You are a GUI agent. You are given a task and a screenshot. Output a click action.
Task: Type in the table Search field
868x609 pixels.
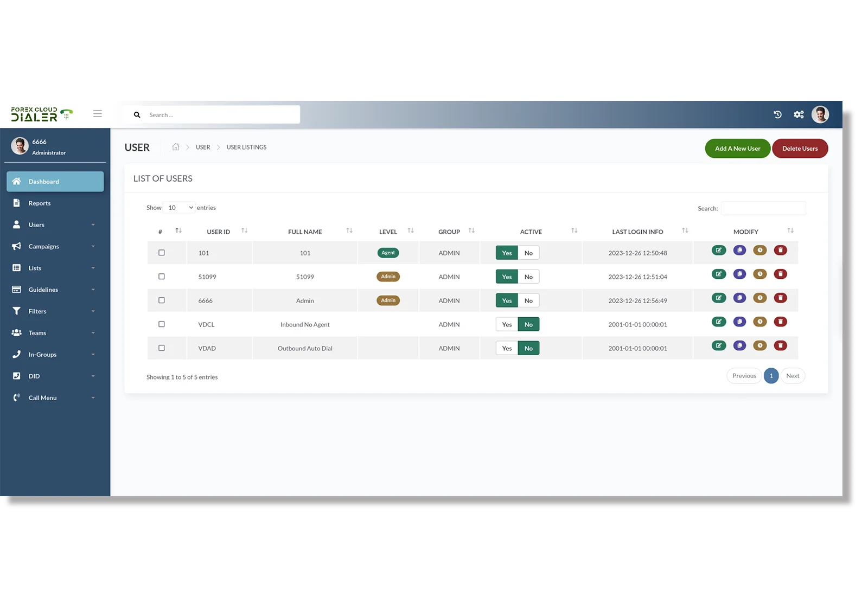pos(763,208)
